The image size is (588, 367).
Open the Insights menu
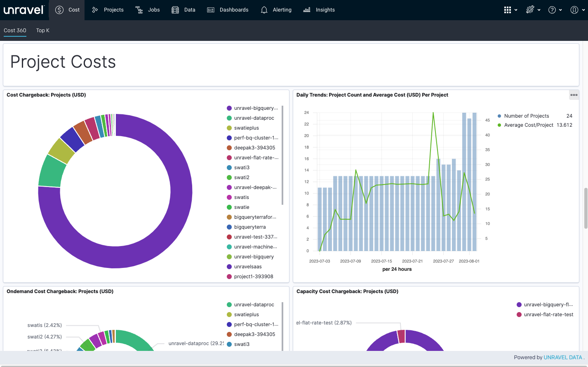pos(319,10)
